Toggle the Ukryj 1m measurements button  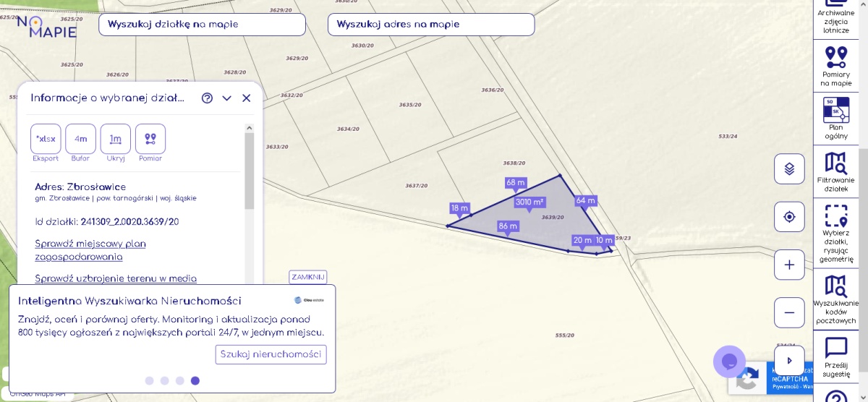click(x=116, y=139)
